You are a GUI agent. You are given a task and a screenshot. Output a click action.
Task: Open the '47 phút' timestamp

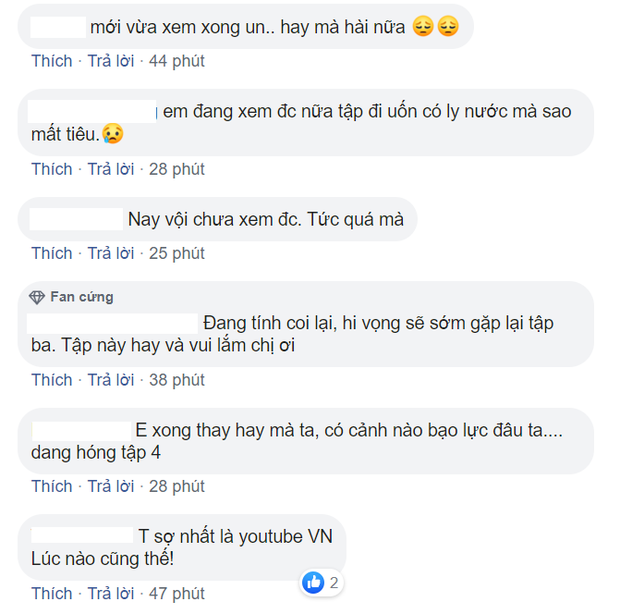pyautogui.click(x=176, y=594)
